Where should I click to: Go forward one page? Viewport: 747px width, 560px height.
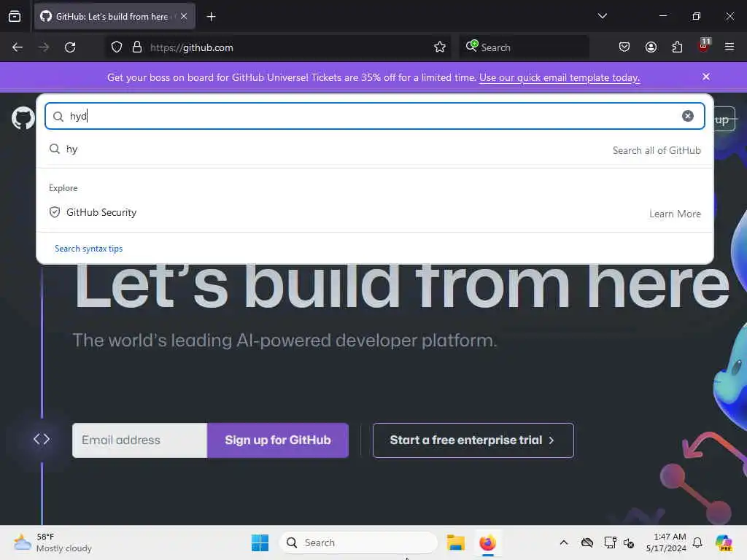pos(44,47)
